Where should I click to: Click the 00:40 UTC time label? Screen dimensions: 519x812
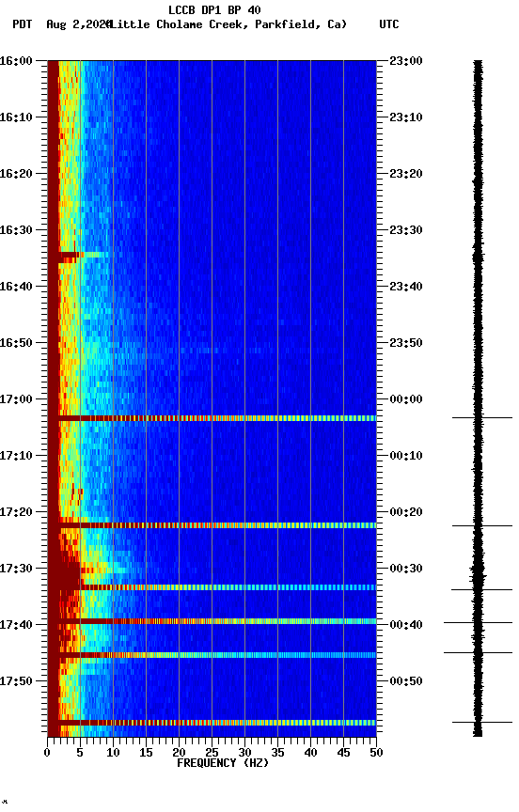[406, 625]
